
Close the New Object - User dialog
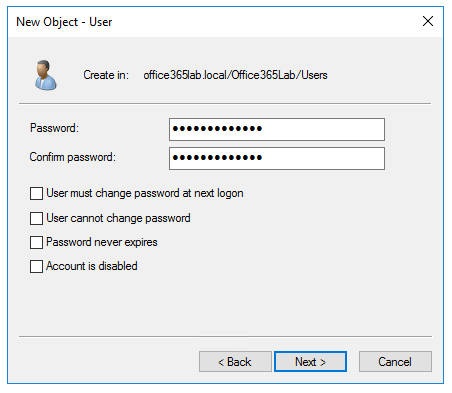click(428, 21)
